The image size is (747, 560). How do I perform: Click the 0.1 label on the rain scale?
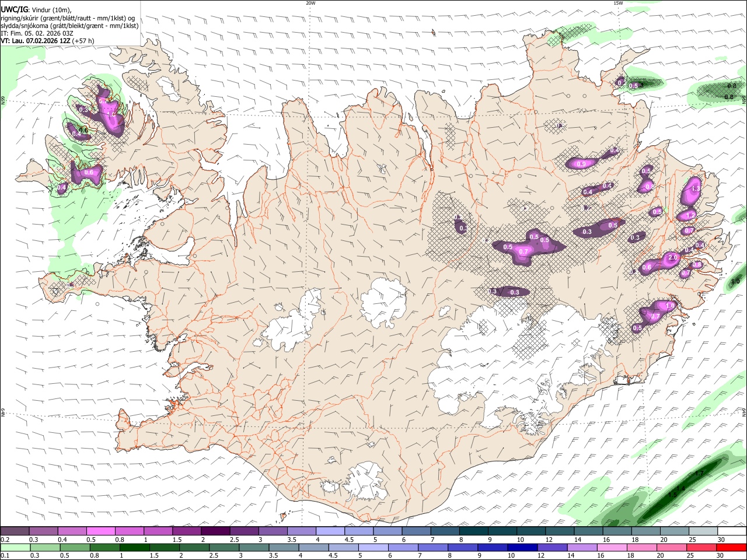5,556
